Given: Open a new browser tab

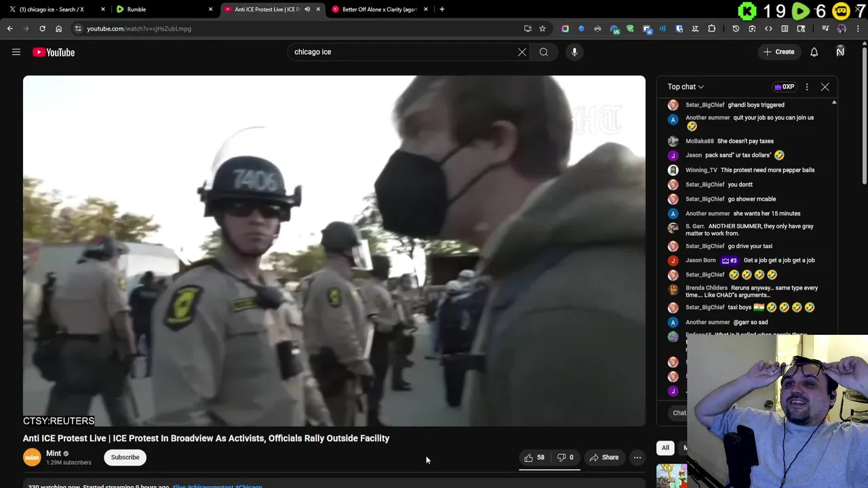Looking at the screenshot, I should (x=442, y=9).
